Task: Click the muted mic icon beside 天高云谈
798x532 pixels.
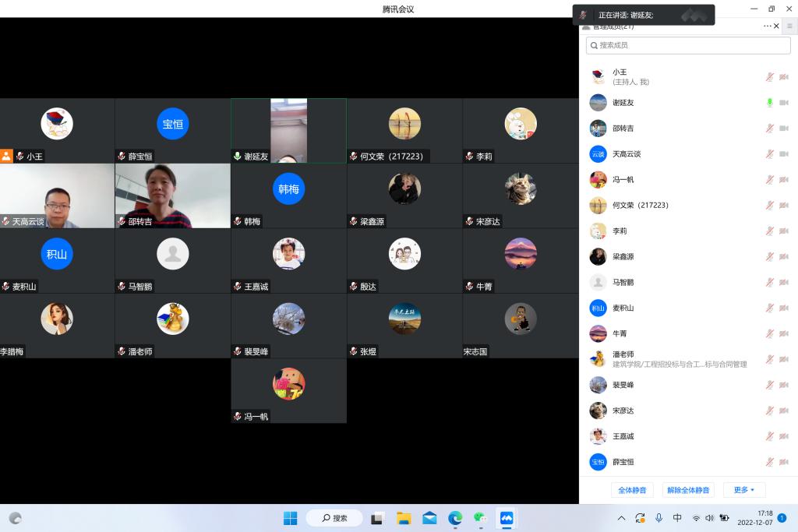Action: pyautogui.click(x=770, y=154)
